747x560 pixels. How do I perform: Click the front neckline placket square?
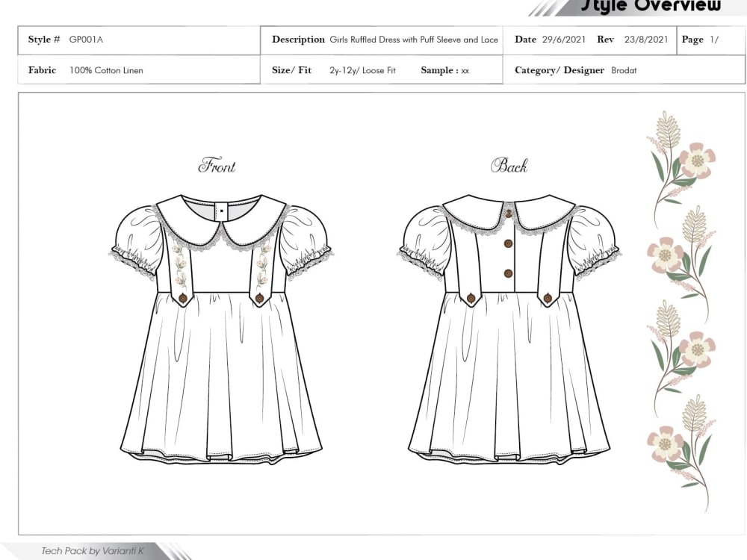click(x=222, y=211)
